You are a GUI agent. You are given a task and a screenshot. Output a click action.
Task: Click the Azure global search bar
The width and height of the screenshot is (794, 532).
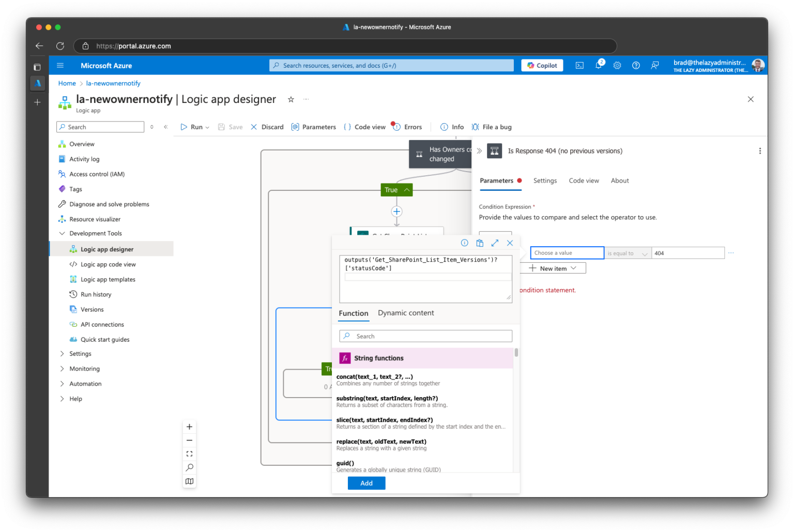tap(391, 66)
